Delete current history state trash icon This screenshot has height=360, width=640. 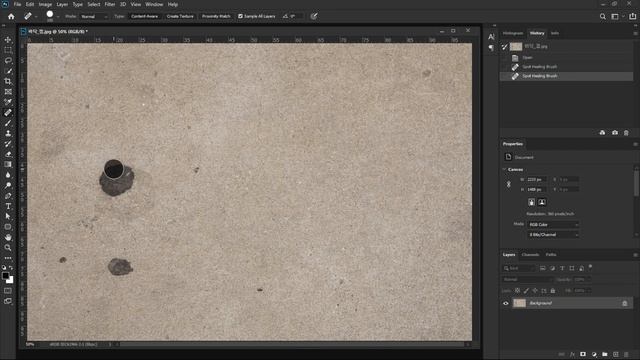(626, 133)
